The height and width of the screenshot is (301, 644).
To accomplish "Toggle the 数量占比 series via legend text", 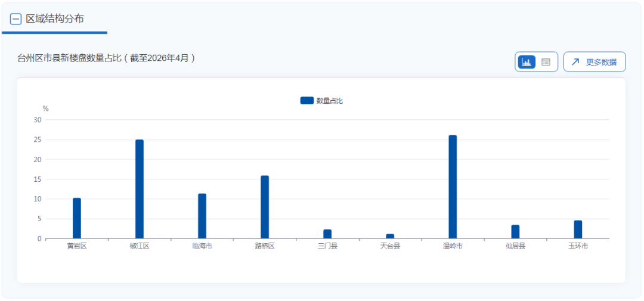I will (x=330, y=101).
